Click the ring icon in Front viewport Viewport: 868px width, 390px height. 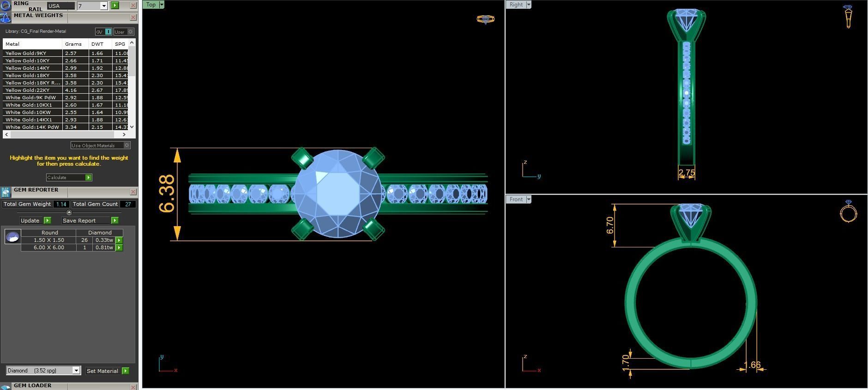pyautogui.click(x=848, y=212)
